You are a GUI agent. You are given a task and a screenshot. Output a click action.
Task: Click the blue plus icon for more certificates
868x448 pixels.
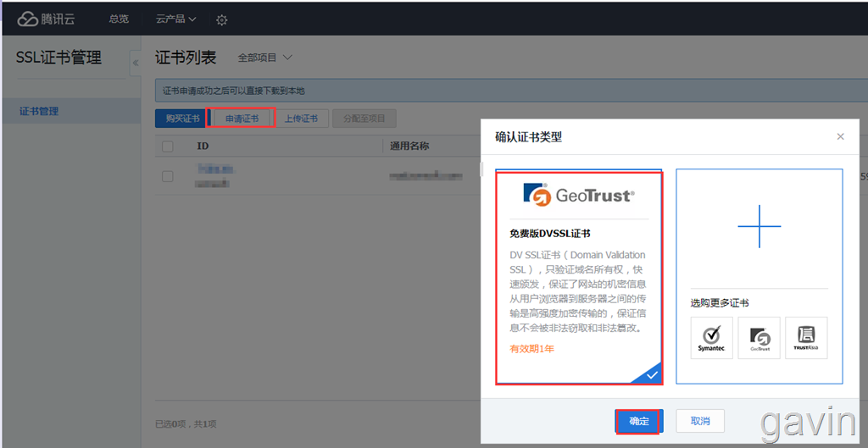(x=759, y=226)
